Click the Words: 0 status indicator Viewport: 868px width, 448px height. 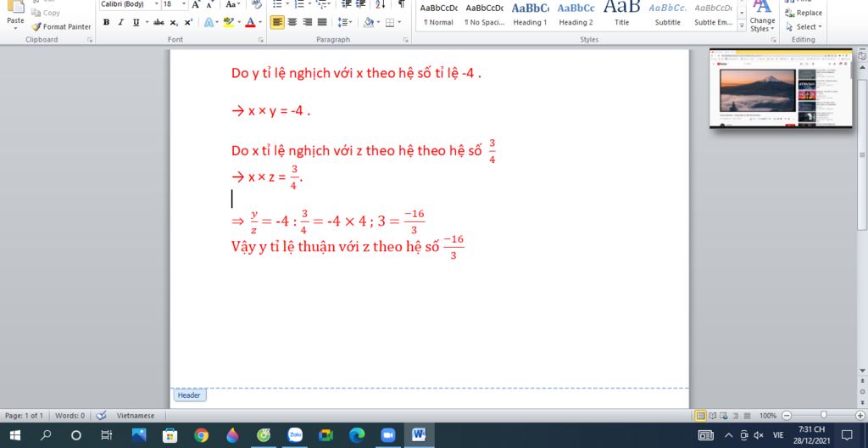coord(70,415)
